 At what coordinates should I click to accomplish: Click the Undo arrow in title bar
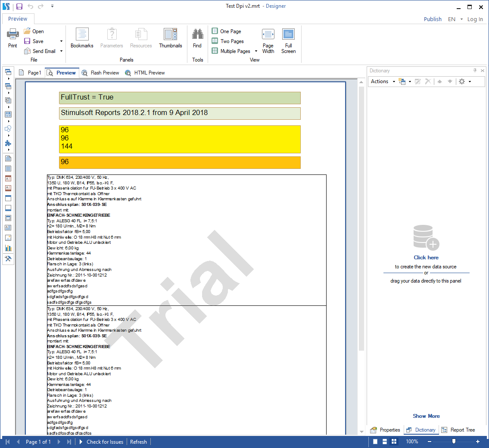pyautogui.click(x=30, y=6)
